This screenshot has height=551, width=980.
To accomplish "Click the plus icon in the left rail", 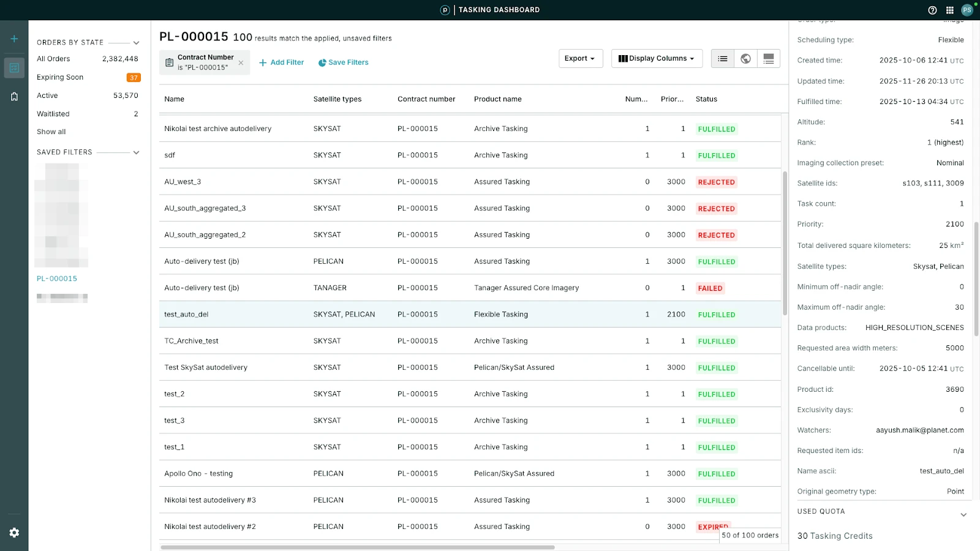I will pyautogui.click(x=14, y=39).
